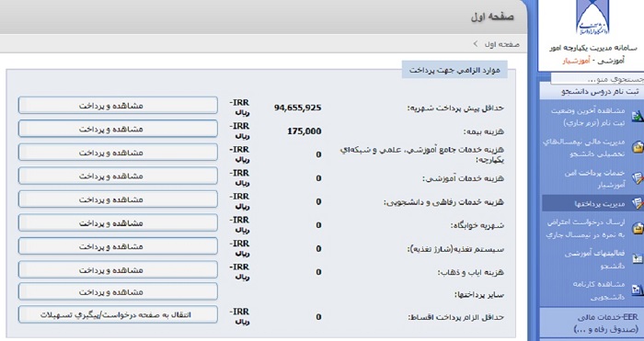Click the amount 94,655,925

(297, 108)
